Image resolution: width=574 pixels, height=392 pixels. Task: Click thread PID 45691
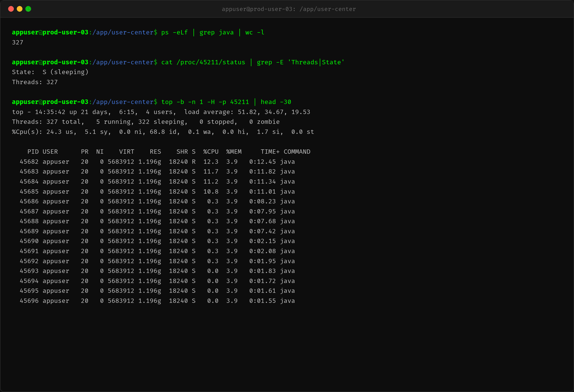[29, 251]
